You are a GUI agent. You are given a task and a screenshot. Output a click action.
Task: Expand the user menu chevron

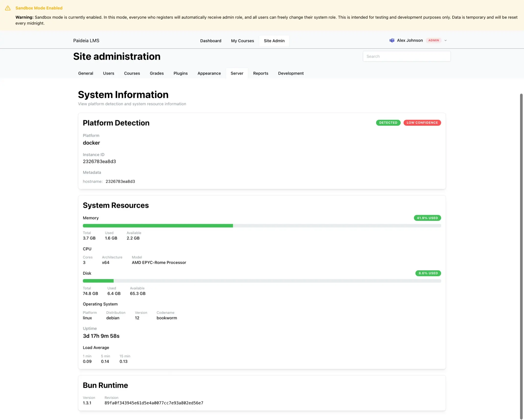445,41
